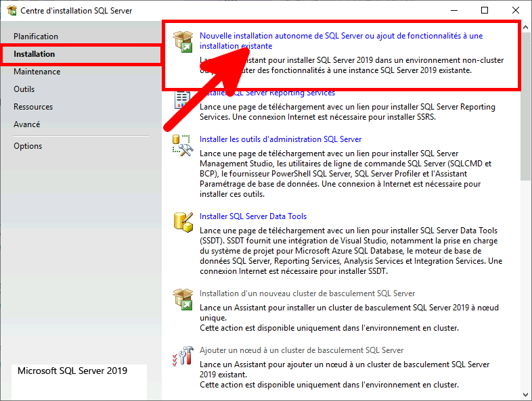
Task: Click the scrollbar up arrow
Action: (x=525, y=27)
